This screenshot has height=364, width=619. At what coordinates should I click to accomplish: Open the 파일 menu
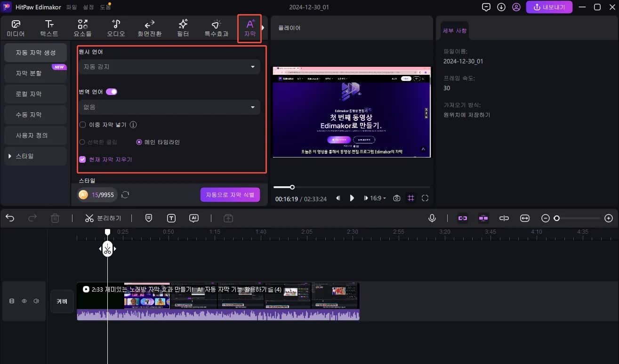pos(71,7)
